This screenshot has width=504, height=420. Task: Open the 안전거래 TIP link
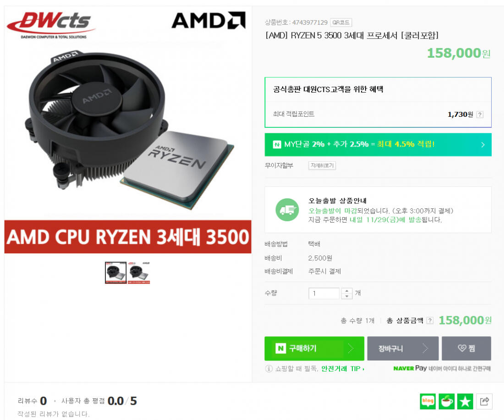[x=343, y=369]
